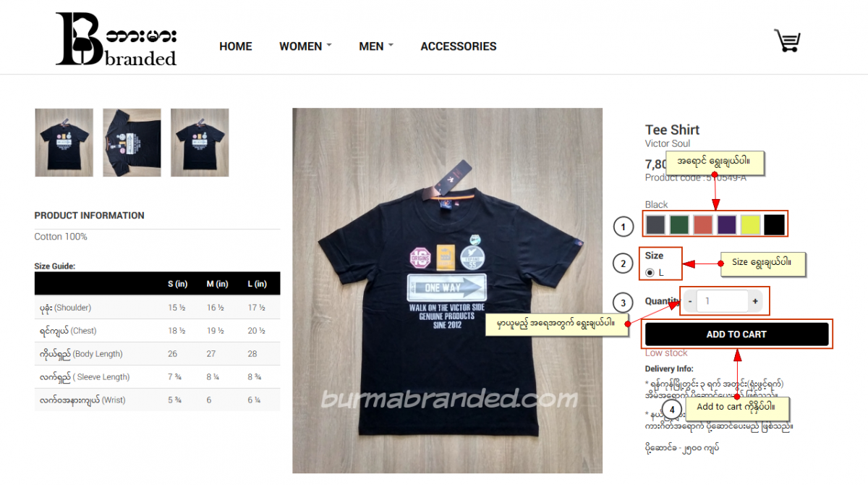Select the yellow color swatch

point(751,224)
